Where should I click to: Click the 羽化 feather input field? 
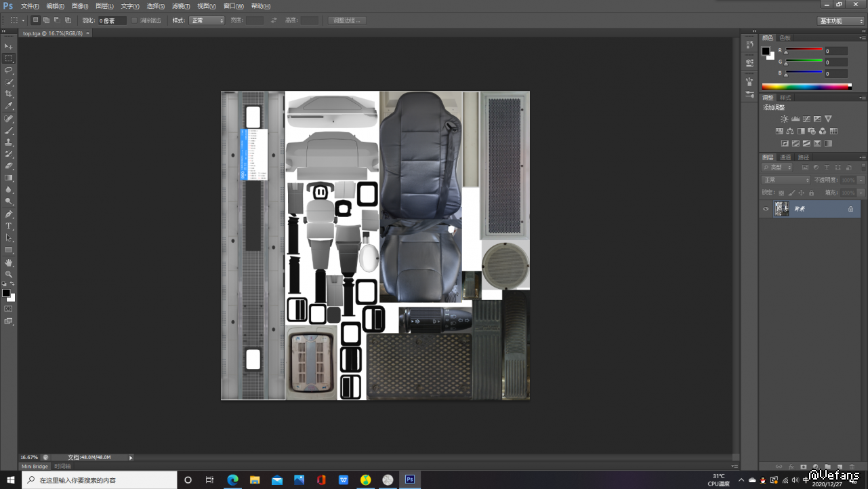click(x=112, y=20)
